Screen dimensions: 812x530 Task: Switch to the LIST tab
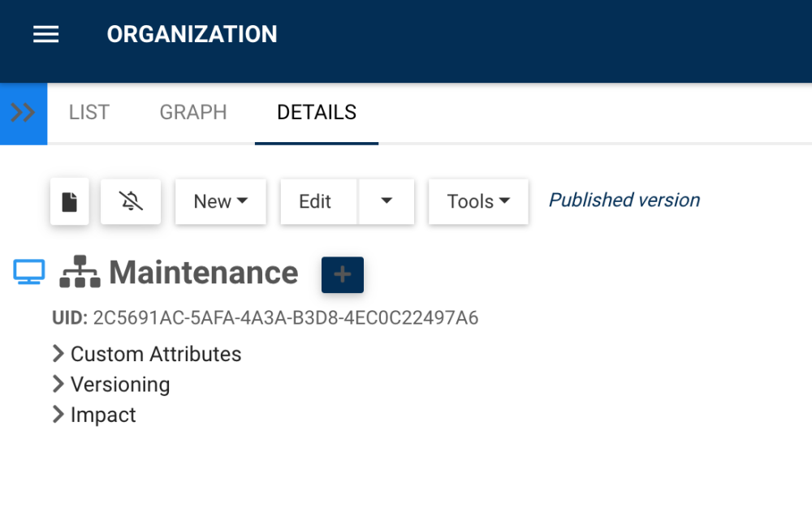[89, 113]
